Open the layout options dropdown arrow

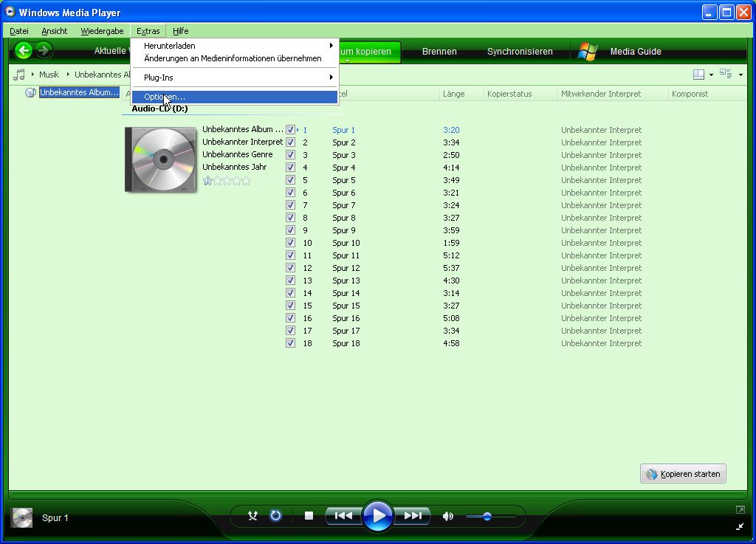click(x=711, y=75)
